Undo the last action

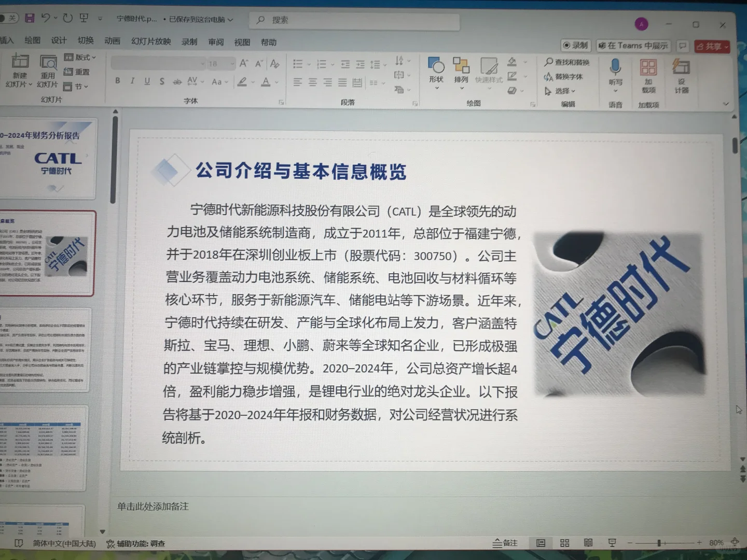46,18
